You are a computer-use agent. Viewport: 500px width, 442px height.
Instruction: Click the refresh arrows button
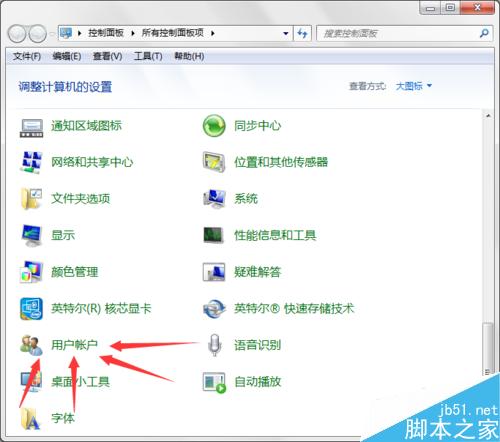(x=302, y=33)
